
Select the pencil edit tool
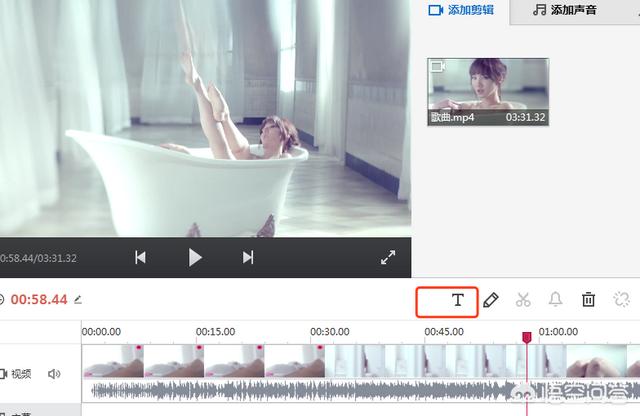[x=490, y=299]
